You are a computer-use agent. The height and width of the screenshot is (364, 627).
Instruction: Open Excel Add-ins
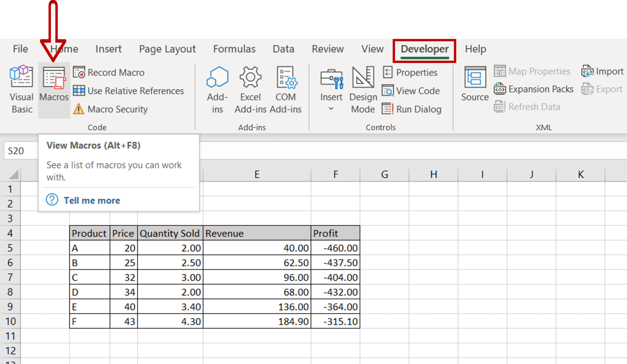click(250, 89)
